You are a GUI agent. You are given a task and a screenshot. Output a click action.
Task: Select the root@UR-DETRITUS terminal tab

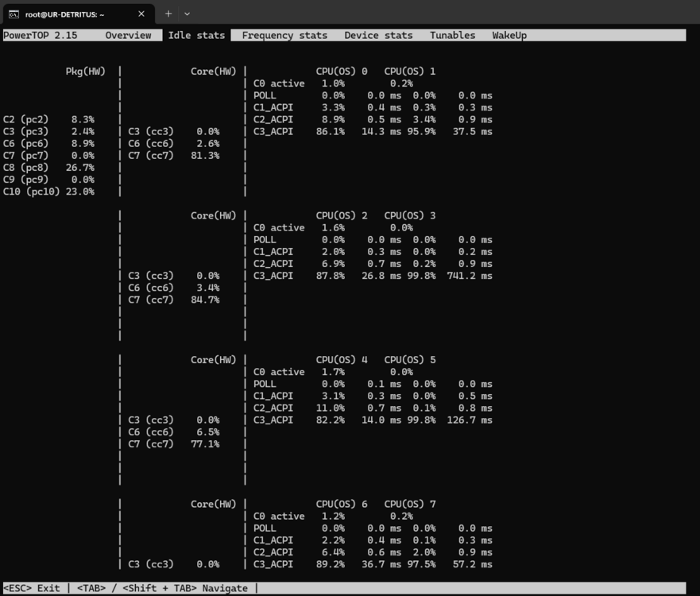79,14
